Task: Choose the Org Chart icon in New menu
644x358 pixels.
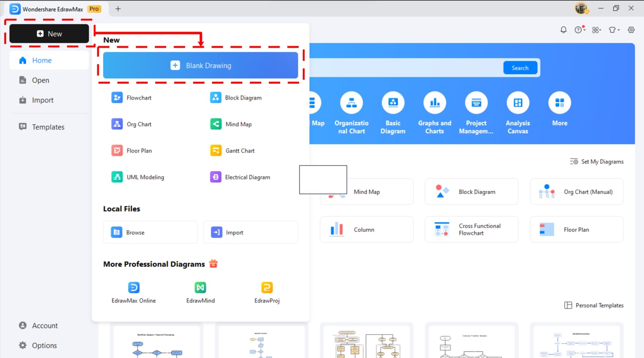Action: point(117,124)
